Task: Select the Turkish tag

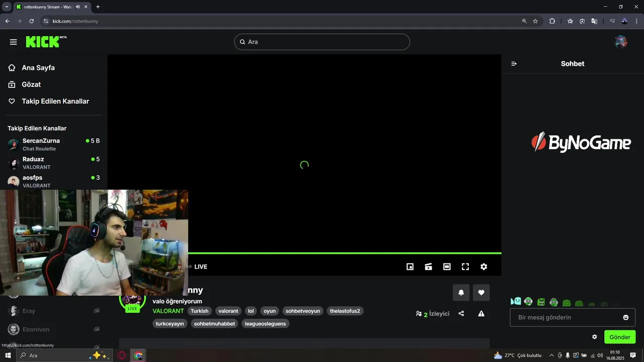Action: pyautogui.click(x=199, y=311)
